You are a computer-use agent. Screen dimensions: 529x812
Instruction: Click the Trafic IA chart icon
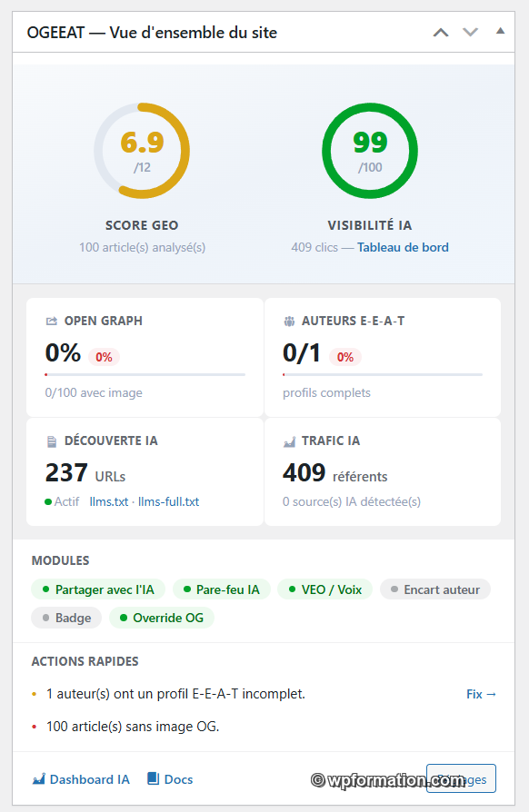coord(289,441)
